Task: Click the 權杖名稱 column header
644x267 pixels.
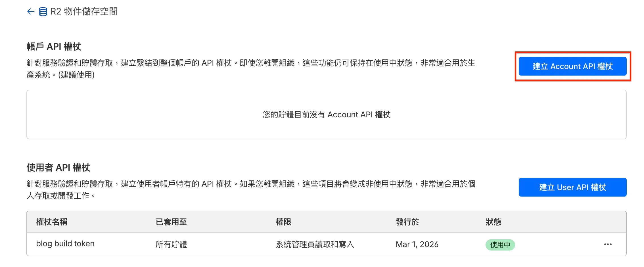Action: 52,222
